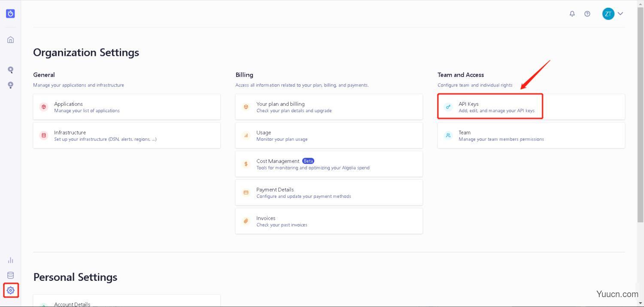Open Your plan and billing

[x=329, y=107]
